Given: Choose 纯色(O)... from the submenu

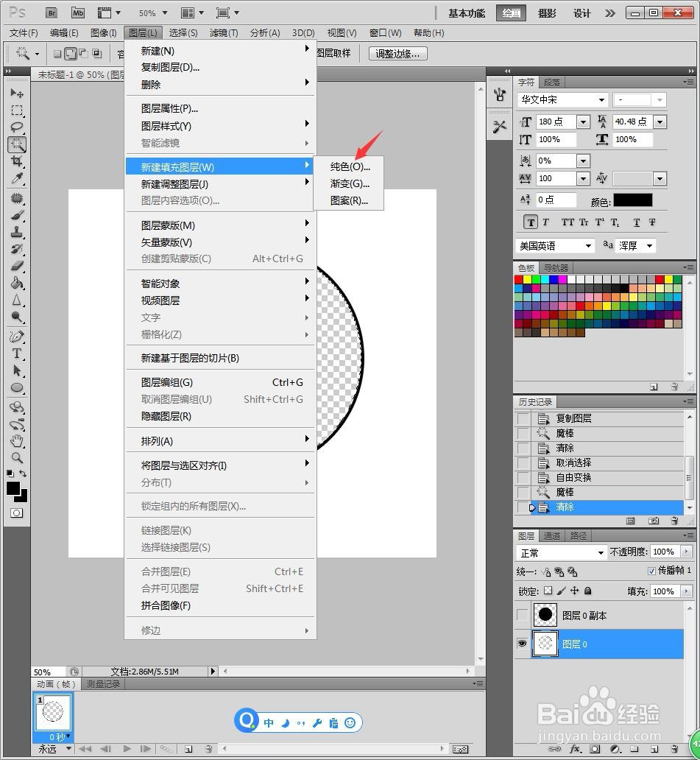Looking at the screenshot, I should 350,166.
